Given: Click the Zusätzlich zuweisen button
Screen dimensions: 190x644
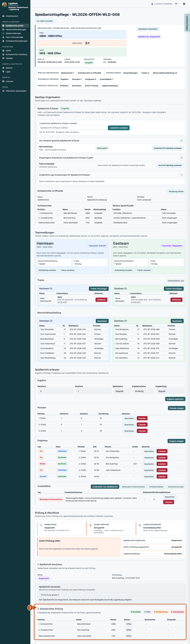Looking at the screenshot, I should click(119, 128).
